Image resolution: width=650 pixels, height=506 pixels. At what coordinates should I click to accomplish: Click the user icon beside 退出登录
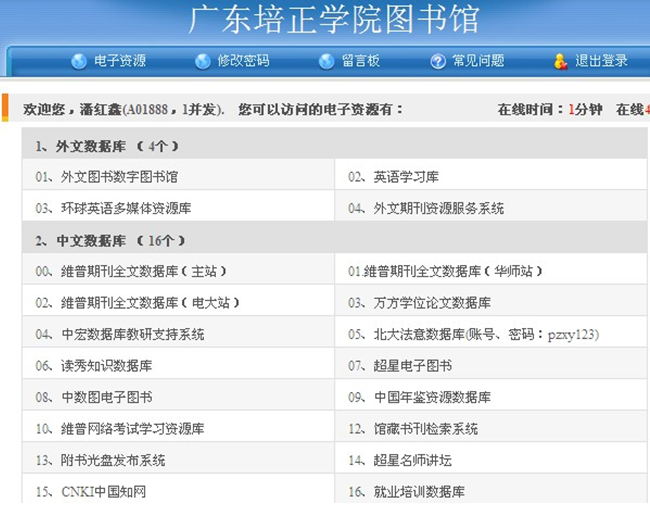tap(560, 61)
